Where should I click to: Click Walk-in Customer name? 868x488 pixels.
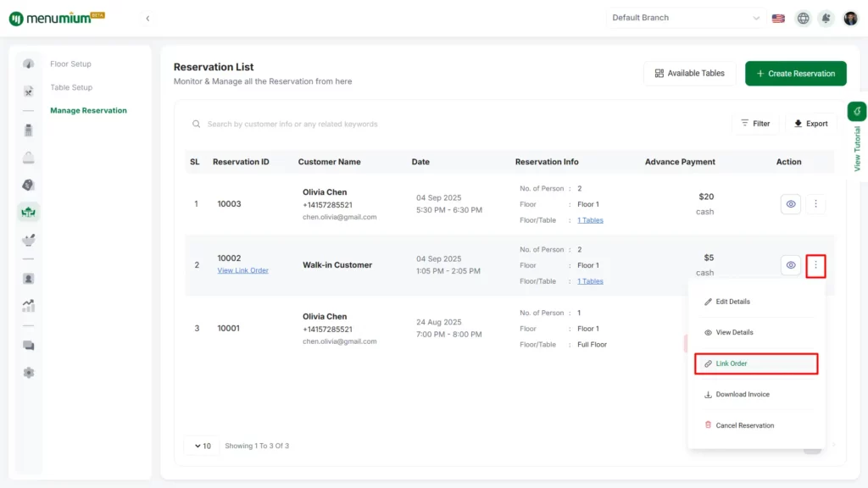[337, 265]
